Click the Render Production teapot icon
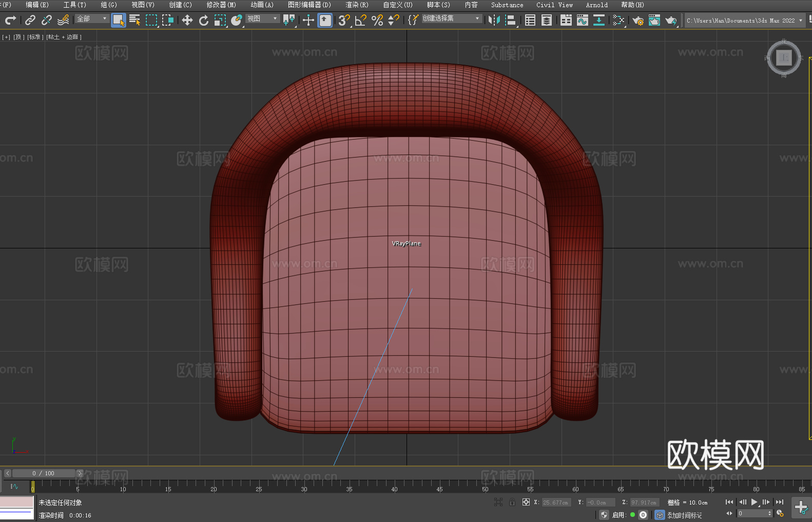The image size is (812, 522). pyautogui.click(x=671, y=20)
